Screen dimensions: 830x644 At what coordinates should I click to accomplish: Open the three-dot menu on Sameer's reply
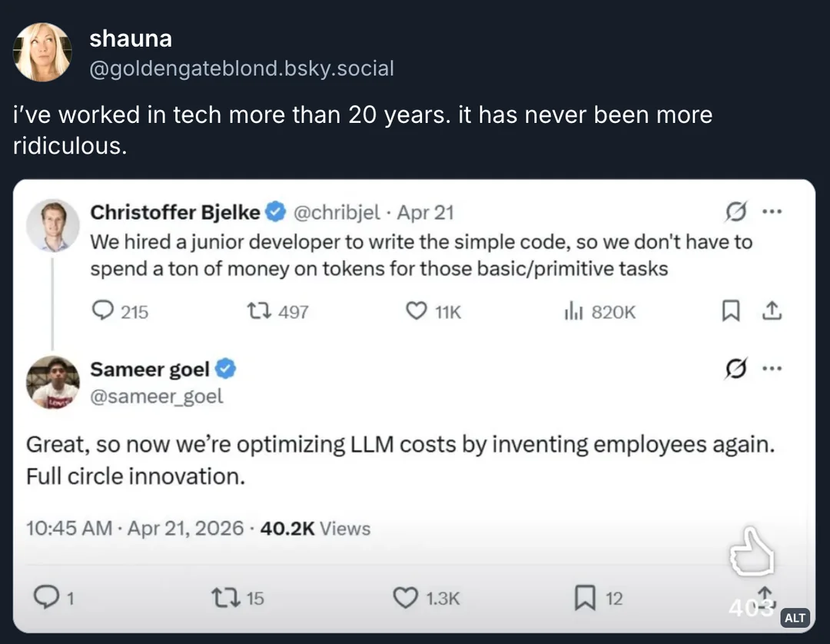tap(774, 368)
